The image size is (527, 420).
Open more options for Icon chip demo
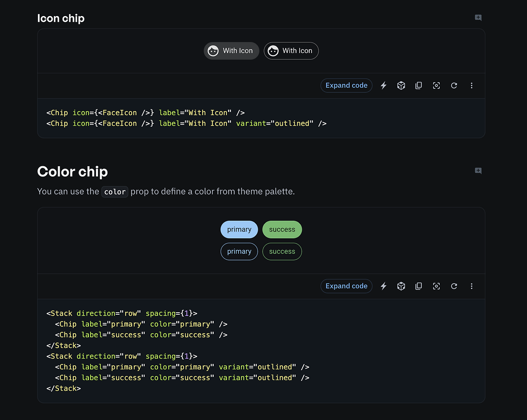[472, 86]
